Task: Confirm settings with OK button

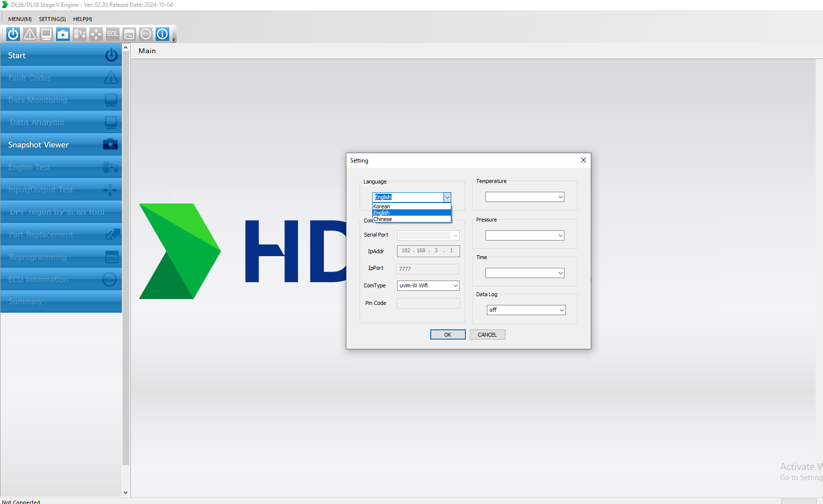Action: pyautogui.click(x=448, y=335)
